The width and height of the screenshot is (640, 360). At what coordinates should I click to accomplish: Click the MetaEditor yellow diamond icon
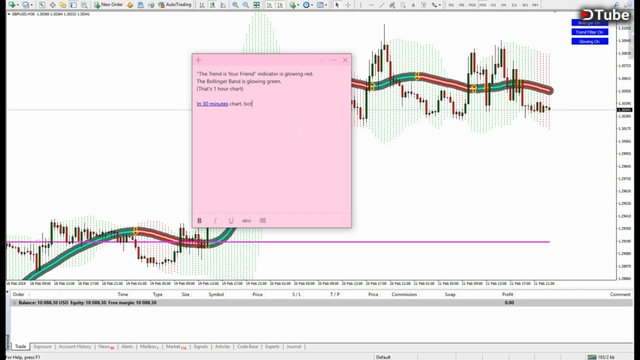tap(130, 5)
